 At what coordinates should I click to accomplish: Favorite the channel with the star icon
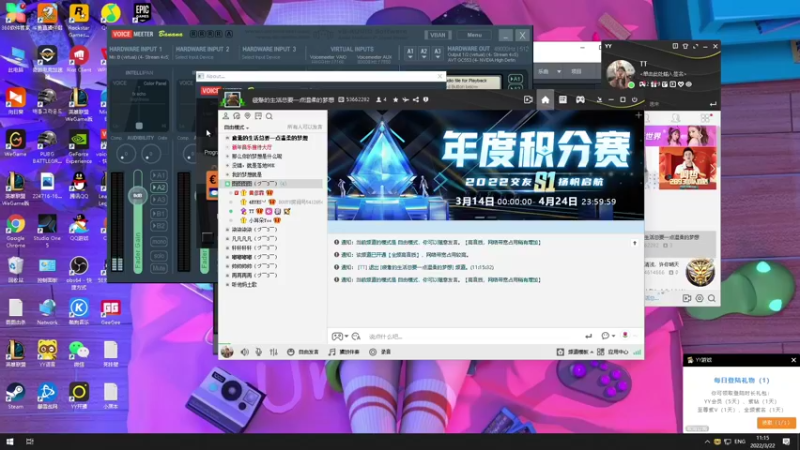click(x=395, y=100)
